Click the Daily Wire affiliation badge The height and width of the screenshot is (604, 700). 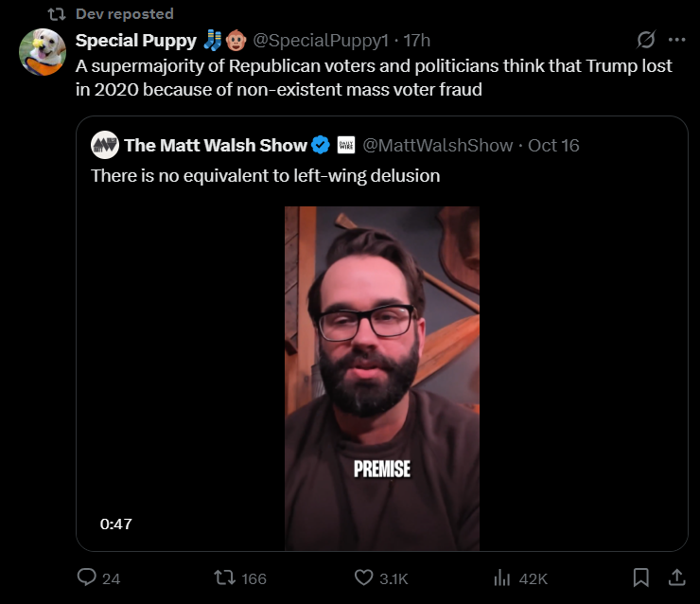point(346,145)
